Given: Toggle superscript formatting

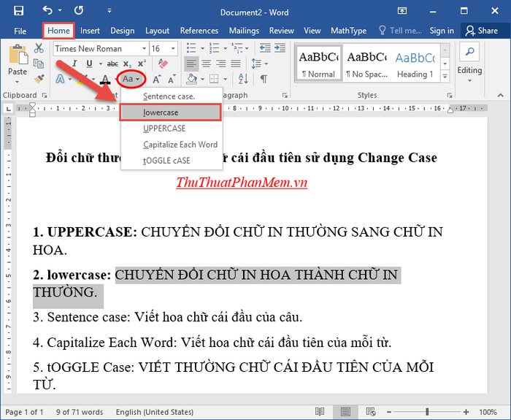Looking at the screenshot, I should 142,64.
